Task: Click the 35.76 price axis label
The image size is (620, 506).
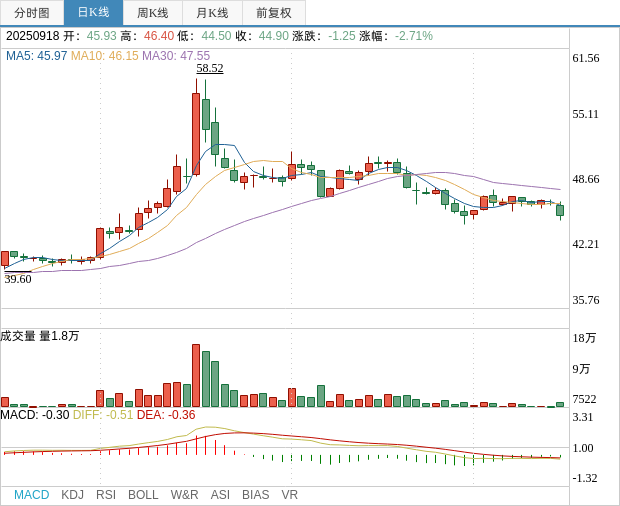Action: pyautogui.click(x=586, y=300)
